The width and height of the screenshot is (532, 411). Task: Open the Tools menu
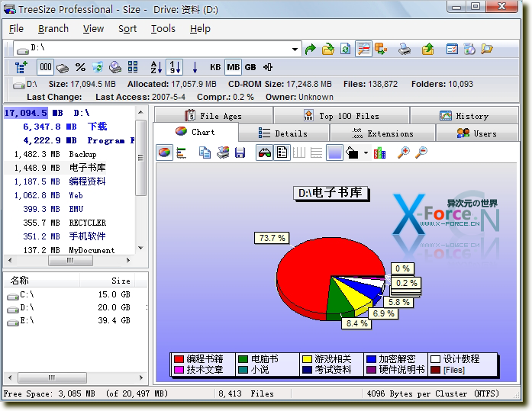(x=163, y=29)
